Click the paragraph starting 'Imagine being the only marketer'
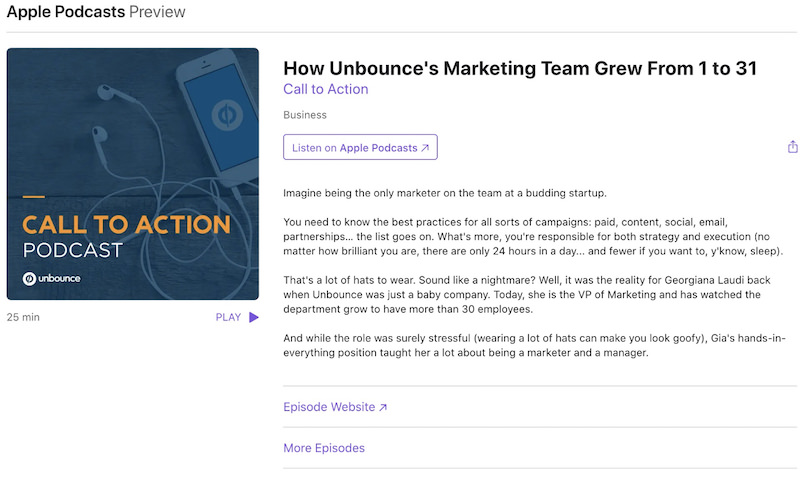The width and height of the screenshot is (800, 487). (445, 193)
